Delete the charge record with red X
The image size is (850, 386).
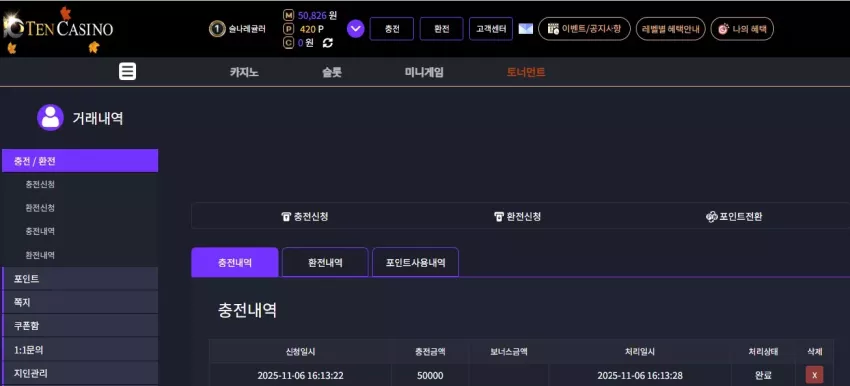814,375
